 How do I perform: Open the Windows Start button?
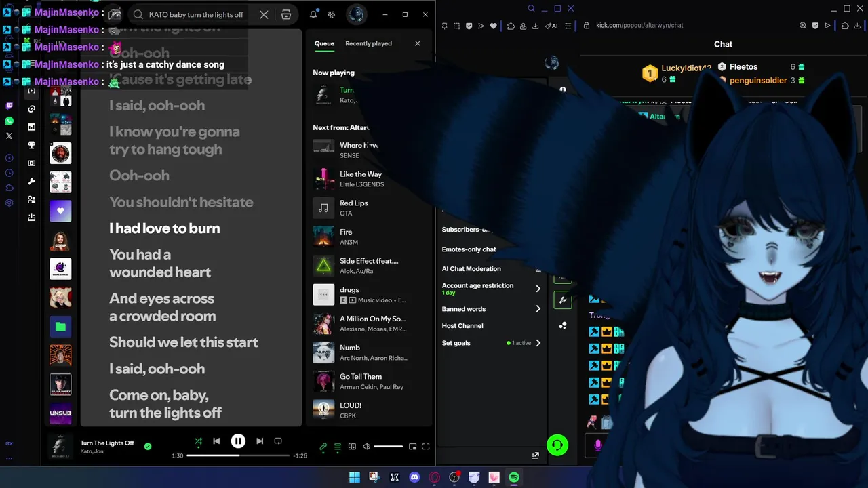(355, 477)
